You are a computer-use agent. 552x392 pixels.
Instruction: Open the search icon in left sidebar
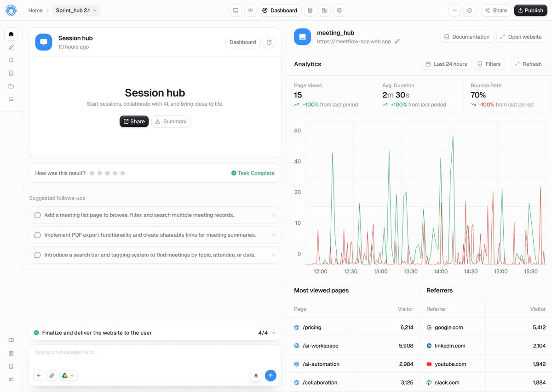(x=11, y=60)
